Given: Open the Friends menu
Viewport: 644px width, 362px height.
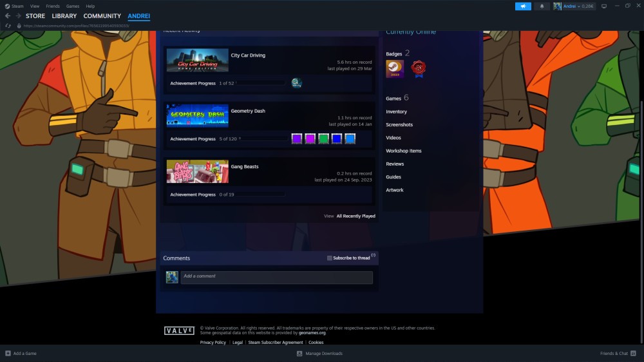Looking at the screenshot, I should (53, 6).
